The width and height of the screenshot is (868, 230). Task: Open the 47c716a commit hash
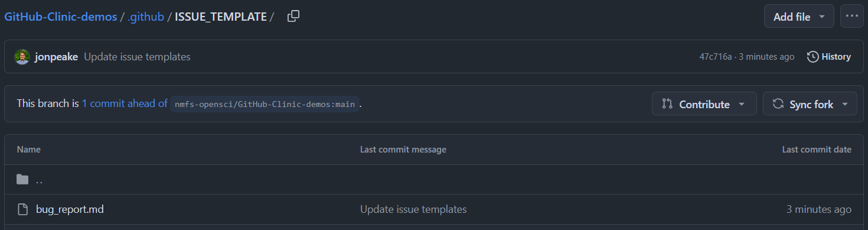pyautogui.click(x=716, y=57)
